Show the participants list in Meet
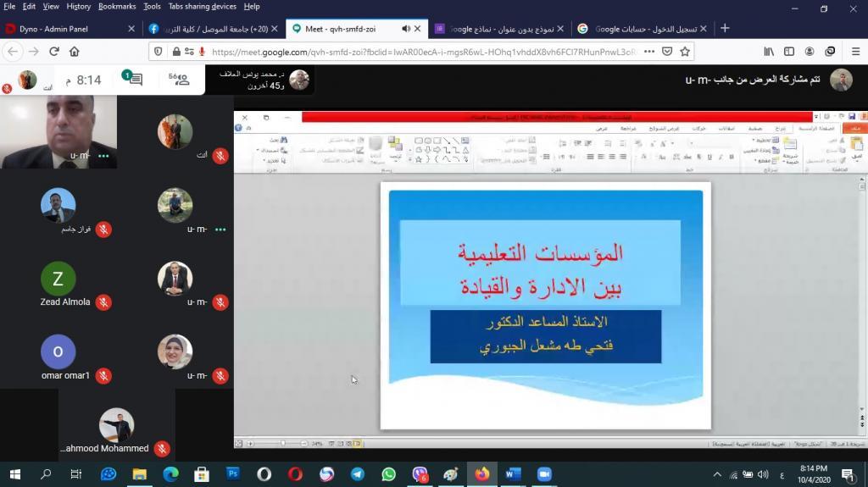Screen dimensions: 868x487 point(179,80)
